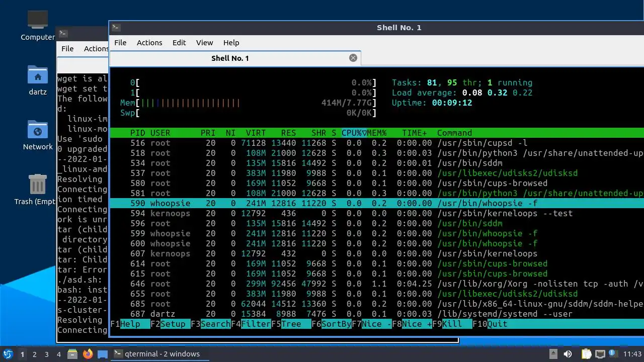Switch to desktop 1

(22, 354)
